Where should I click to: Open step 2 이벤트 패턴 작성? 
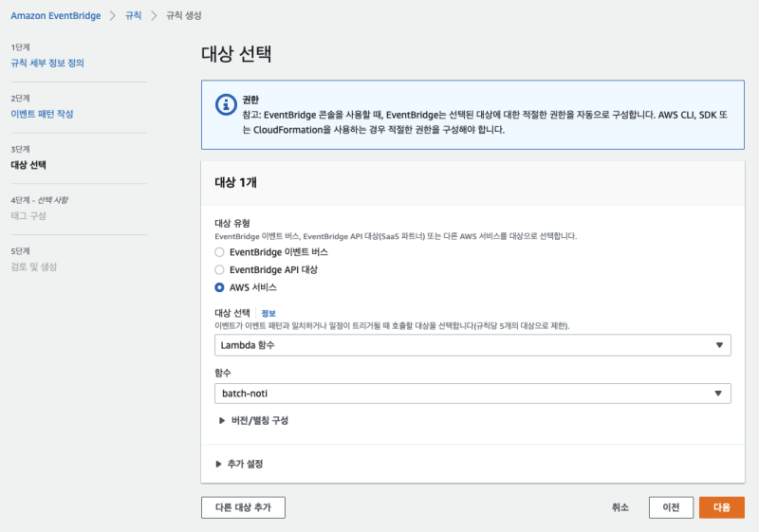click(x=42, y=114)
